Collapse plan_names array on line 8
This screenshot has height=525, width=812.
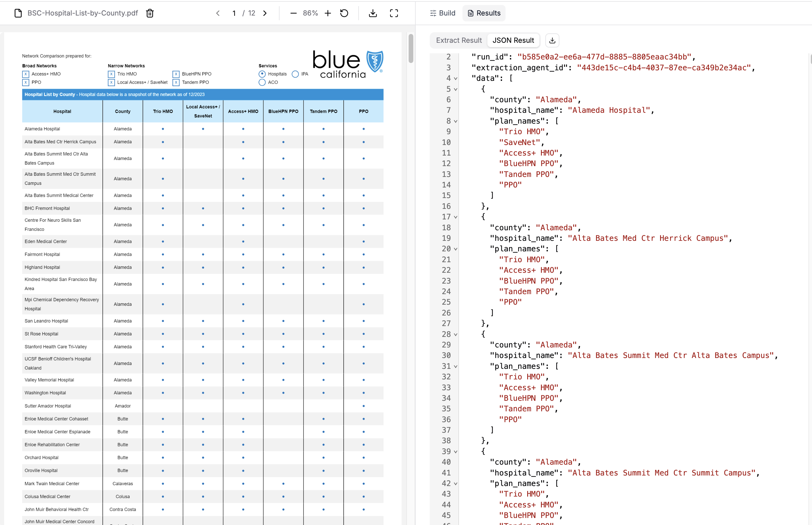pos(455,121)
